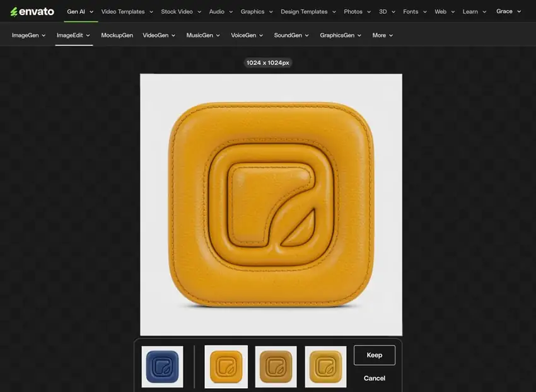Select the golden mustard variation thumbnail

click(x=325, y=367)
